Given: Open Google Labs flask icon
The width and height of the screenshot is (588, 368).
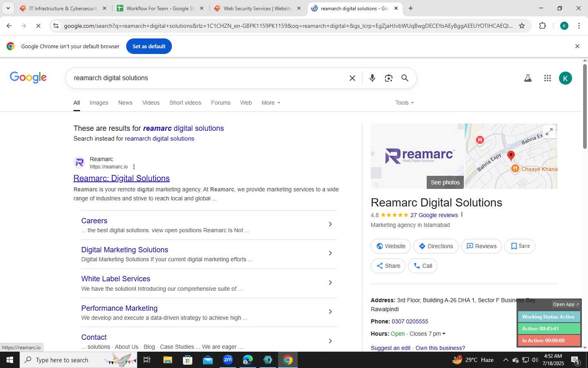Looking at the screenshot, I should 528,78.
